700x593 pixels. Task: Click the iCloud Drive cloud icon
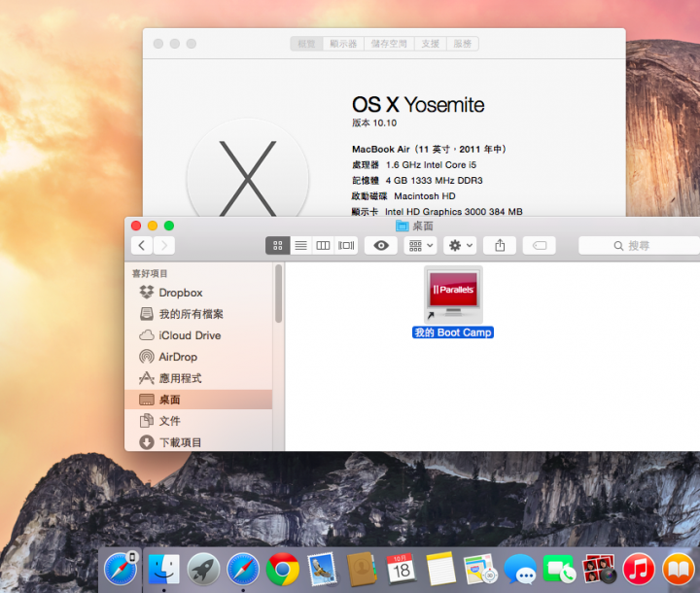(147, 335)
